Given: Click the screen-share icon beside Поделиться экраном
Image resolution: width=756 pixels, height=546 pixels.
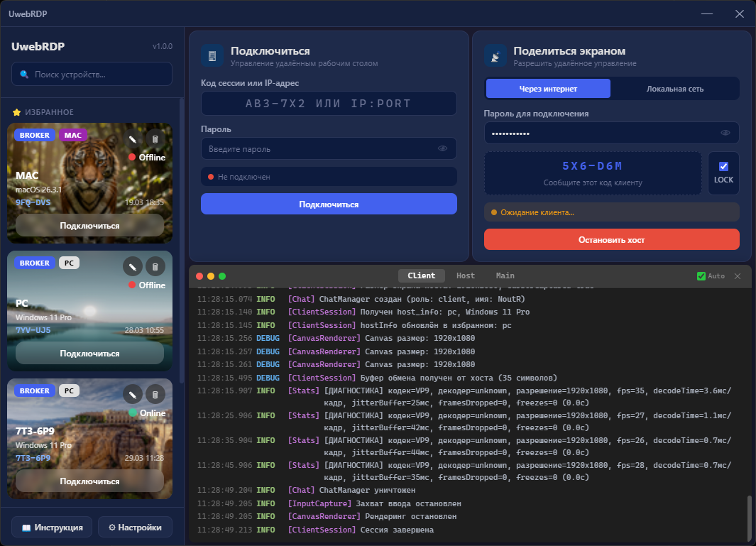Looking at the screenshot, I should [x=495, y=55].
